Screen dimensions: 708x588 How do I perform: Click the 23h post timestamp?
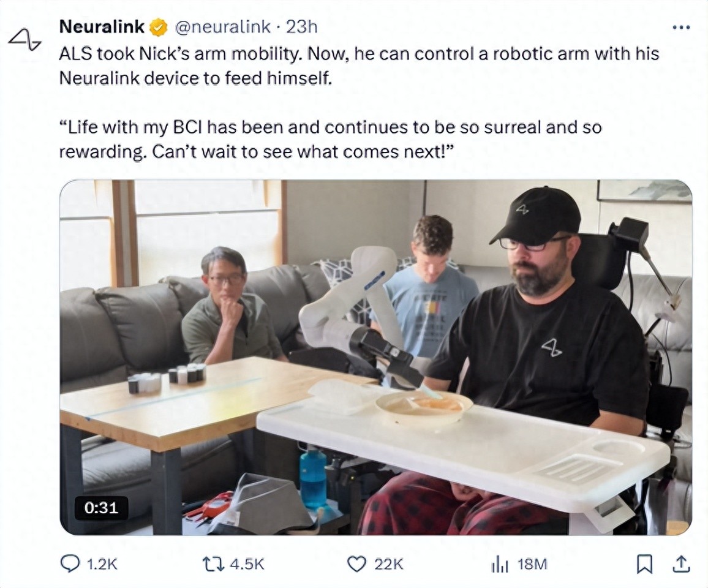[302, 26]
